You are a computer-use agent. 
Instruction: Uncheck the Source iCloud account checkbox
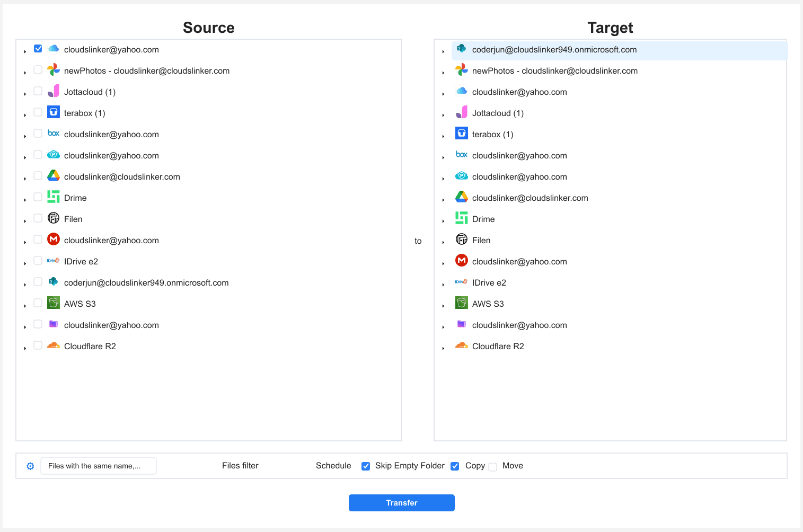(38, 48)
